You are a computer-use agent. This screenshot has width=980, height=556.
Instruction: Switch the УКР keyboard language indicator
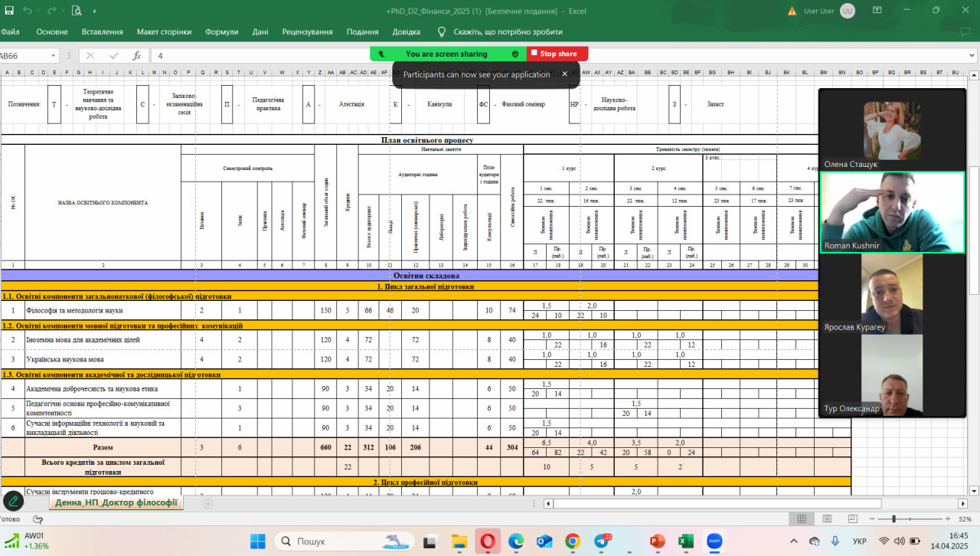[859, 541]
